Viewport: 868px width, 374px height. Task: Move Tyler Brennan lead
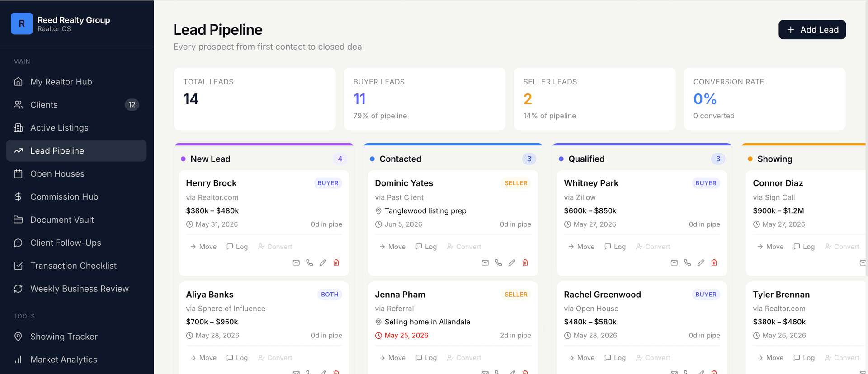tap(770, 358)
